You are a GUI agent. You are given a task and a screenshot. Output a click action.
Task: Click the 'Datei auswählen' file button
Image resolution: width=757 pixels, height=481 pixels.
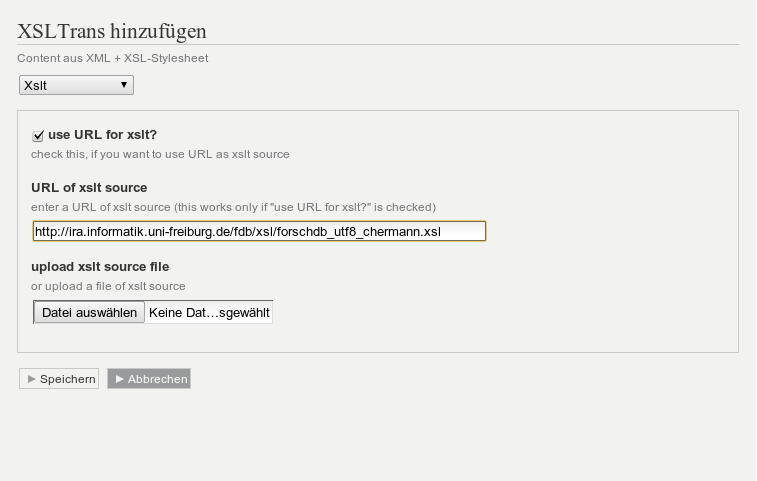pyautogui.click(x=89, y=312)
